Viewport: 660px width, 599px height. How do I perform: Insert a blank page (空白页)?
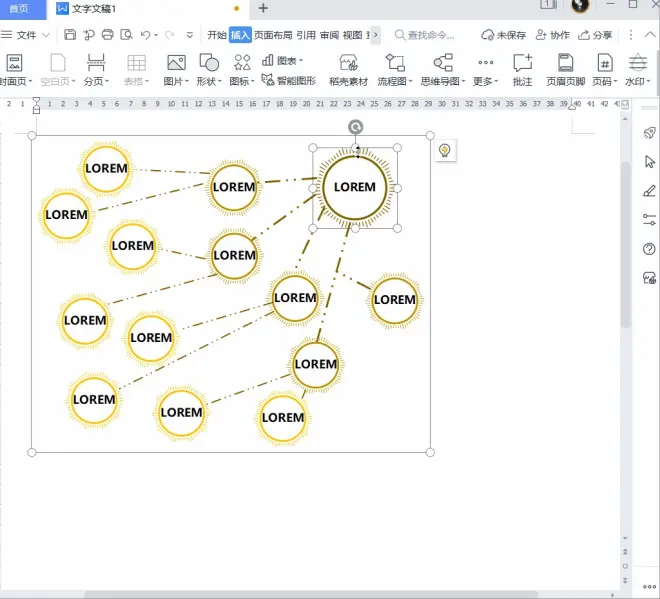click(x=58, y=70)
